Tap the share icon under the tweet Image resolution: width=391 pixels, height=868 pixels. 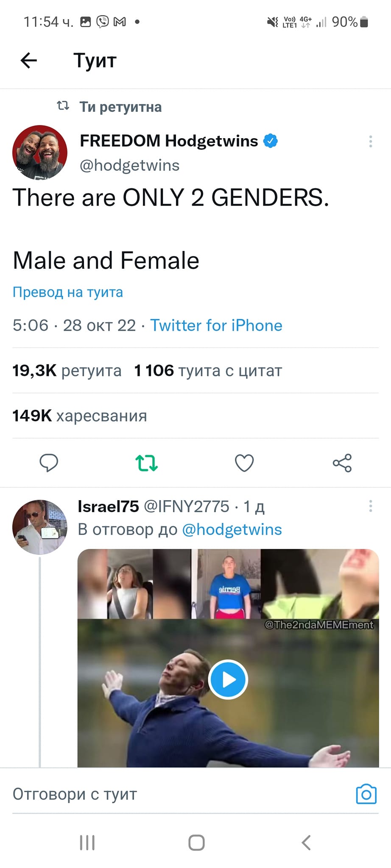(342, 463)
